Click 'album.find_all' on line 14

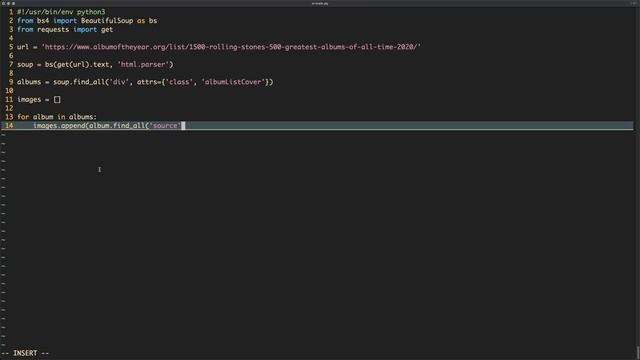[117, 126]
